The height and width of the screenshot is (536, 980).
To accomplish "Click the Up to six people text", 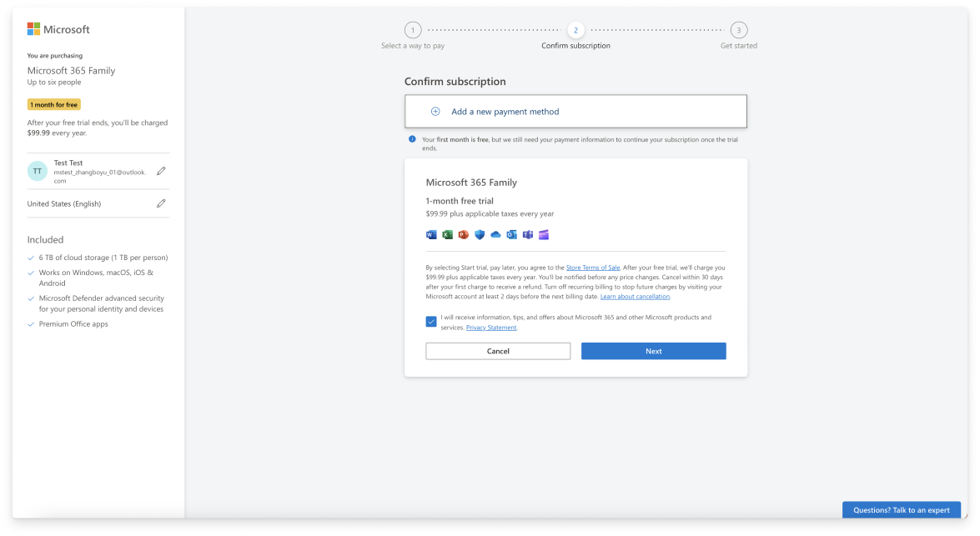I will coord(53,83).
